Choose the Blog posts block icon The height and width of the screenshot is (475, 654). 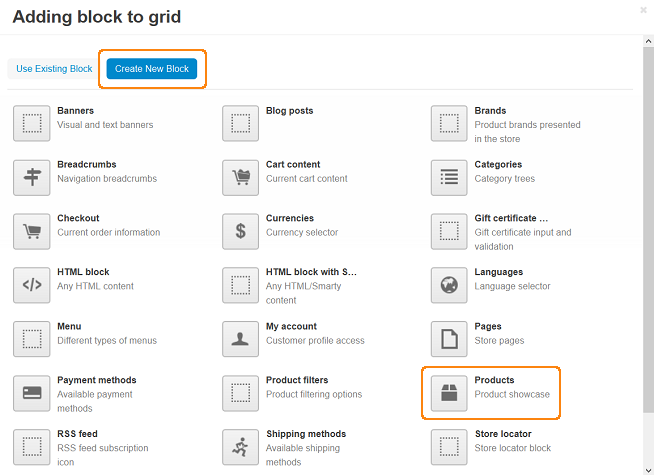[x=240, y=123]
